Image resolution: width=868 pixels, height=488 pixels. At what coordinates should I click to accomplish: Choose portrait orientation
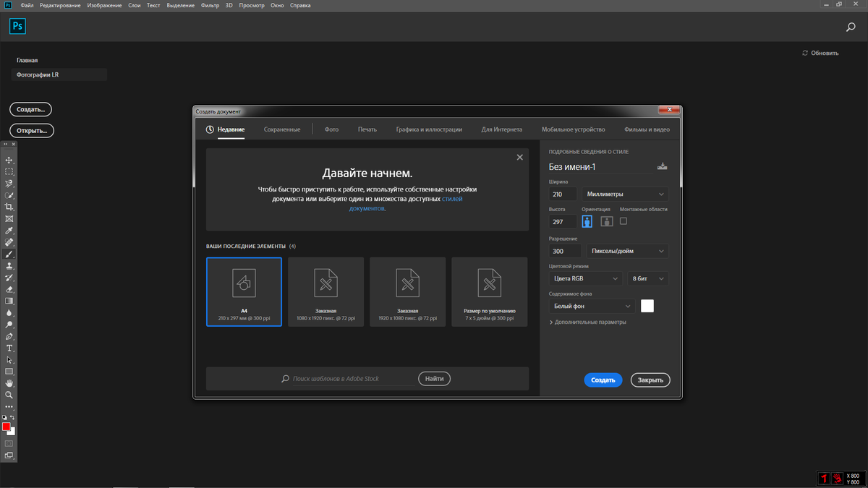point(587,221)
